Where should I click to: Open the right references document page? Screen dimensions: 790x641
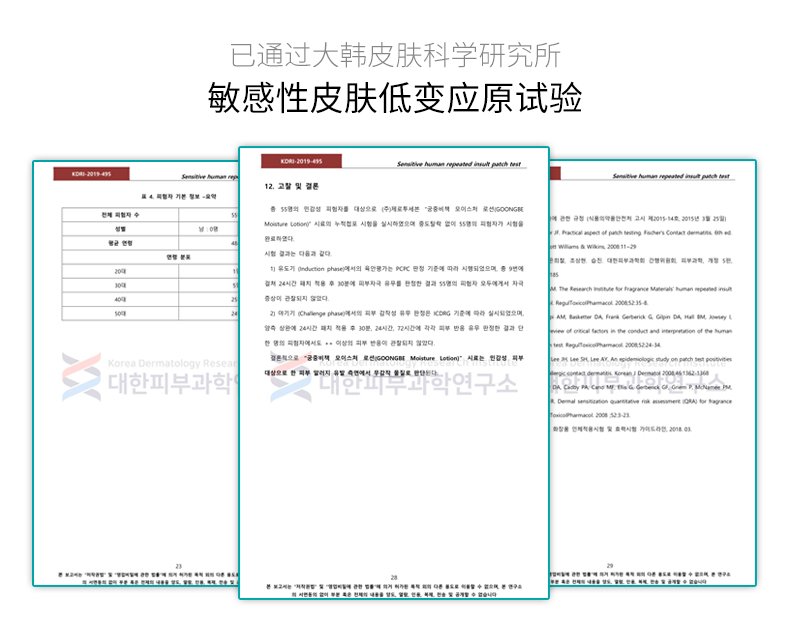[653, 373]
